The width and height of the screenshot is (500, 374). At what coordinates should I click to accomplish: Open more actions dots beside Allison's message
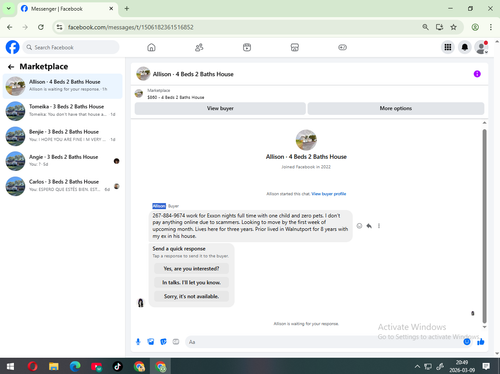click(379, 226)
